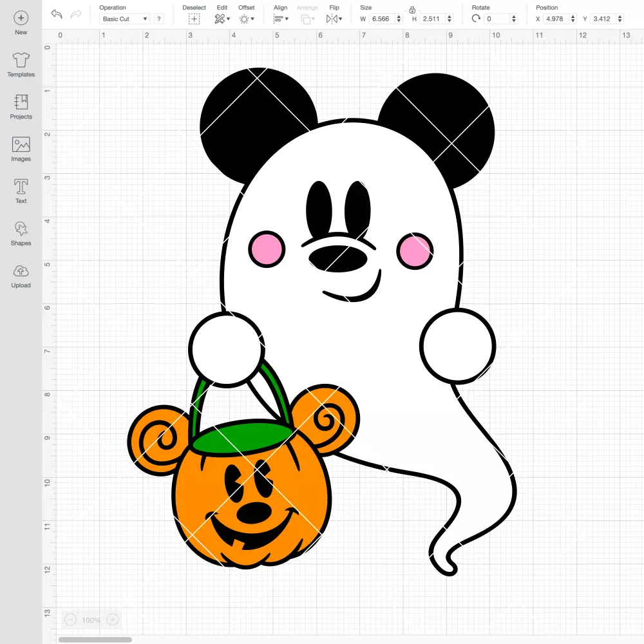Click the zoom in plus button
Image resolution: width=644 pixels, height=644 pixels.
pyautogui.click(x=113, y=620)
